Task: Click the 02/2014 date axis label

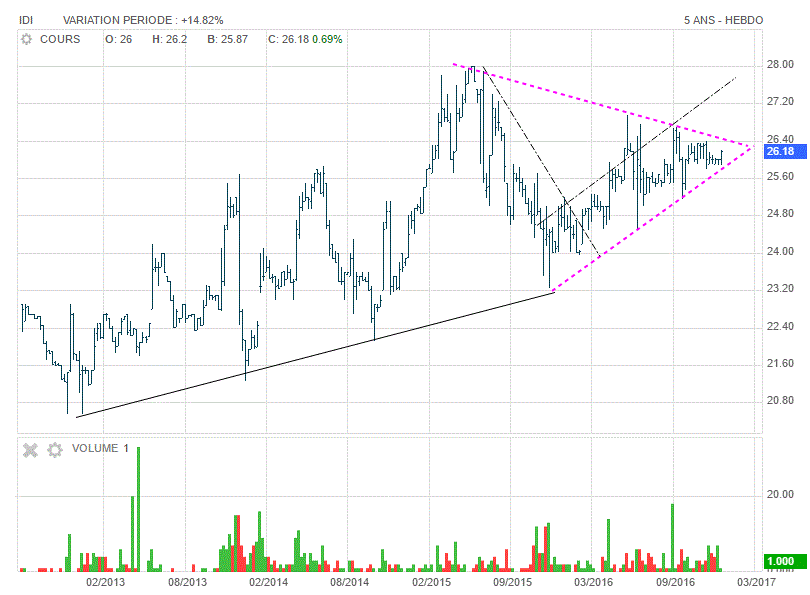Action: pos(269,582)
